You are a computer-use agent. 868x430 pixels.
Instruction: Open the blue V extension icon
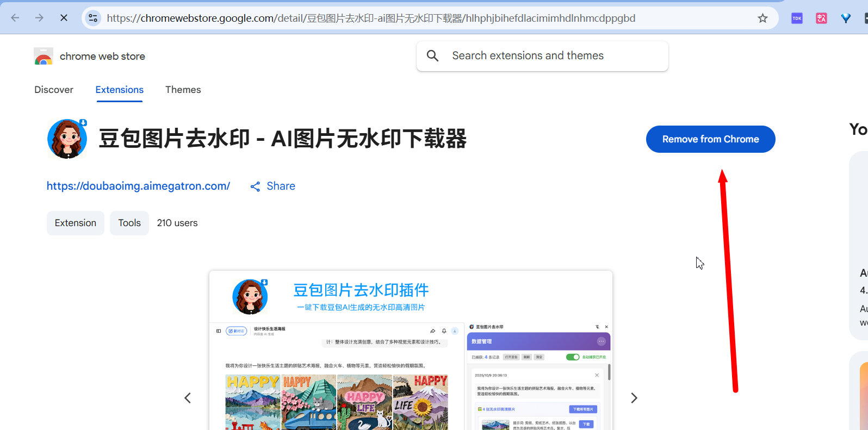846,18
